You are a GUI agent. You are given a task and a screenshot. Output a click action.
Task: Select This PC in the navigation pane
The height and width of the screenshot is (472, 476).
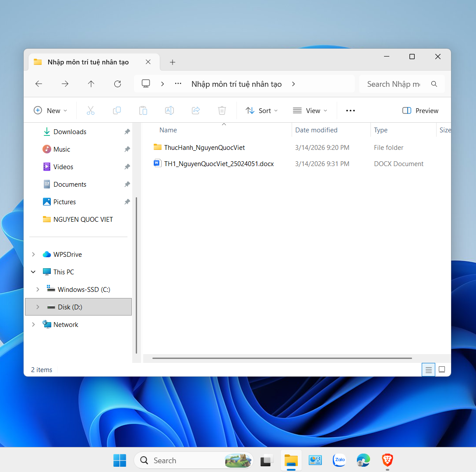(x=63, y=272)
